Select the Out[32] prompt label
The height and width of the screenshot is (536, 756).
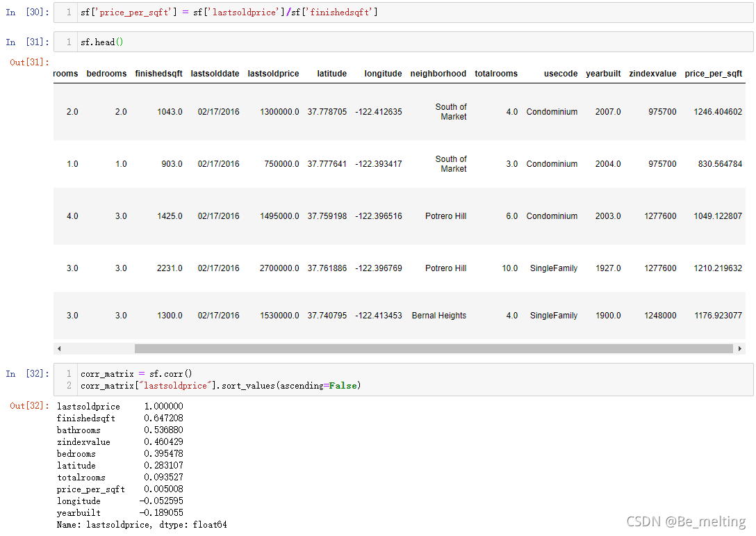(x=29, y=406)
